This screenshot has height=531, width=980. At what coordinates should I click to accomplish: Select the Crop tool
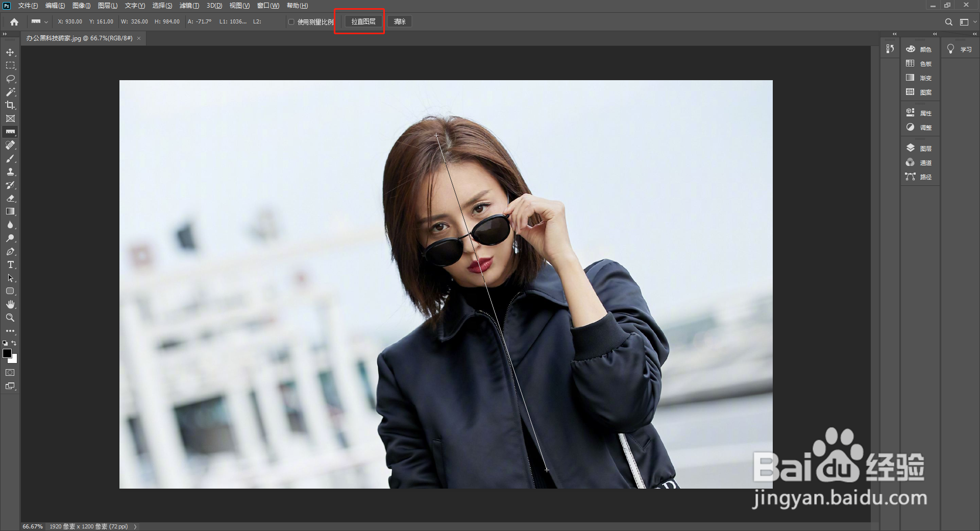(x=10, y=105)
